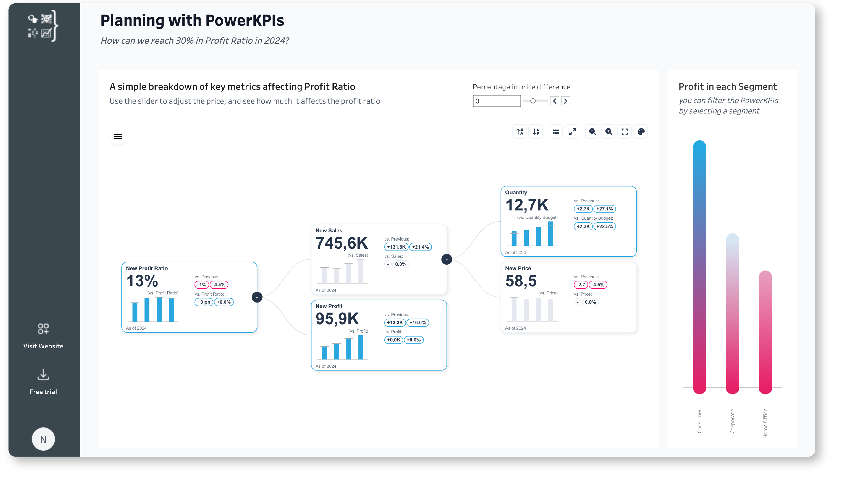Decrease price percentage with left arrow
The height and width of the screenshot is (488, 868).
tap(555, 101)
